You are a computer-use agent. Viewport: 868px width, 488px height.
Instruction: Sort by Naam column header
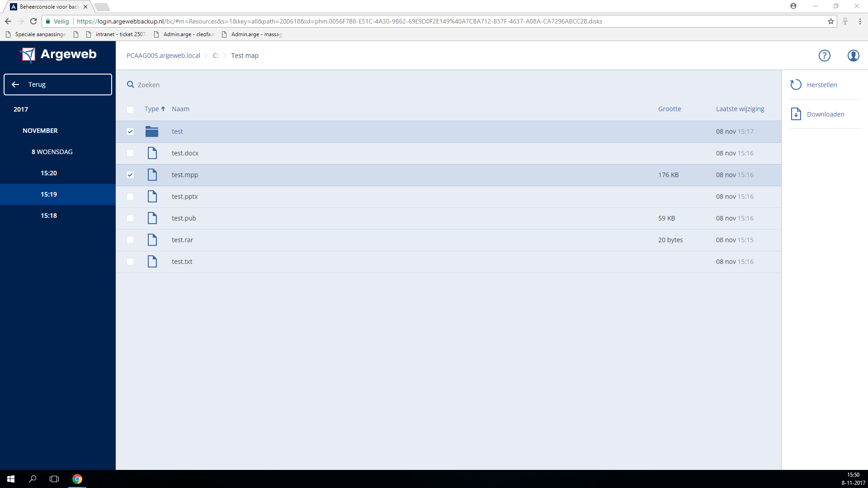point(180,109)
